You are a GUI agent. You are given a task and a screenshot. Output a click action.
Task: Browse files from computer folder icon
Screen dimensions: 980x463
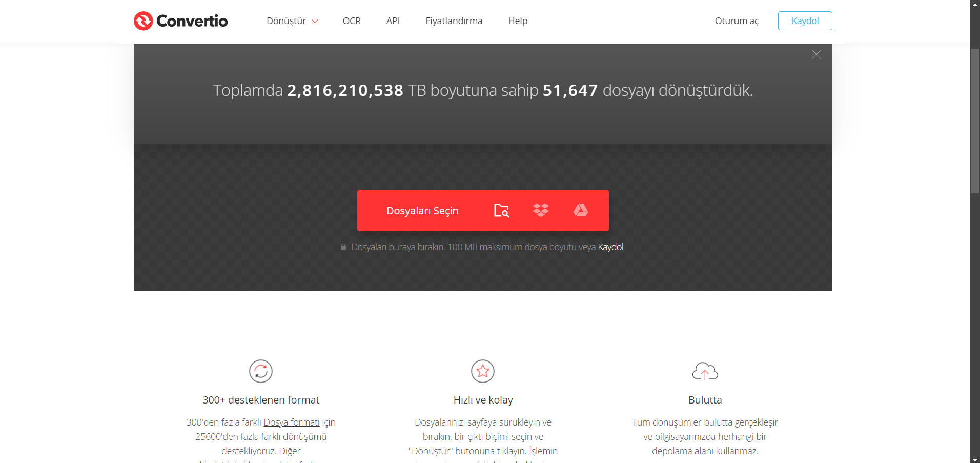(501, 211)
